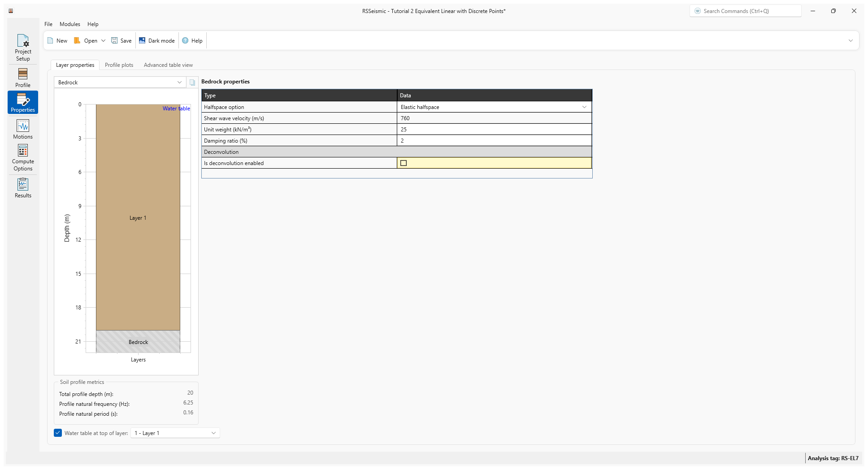Screen dimensions: 868x470
Task: Open water table layer dropdown
Action: click(175, 433)
